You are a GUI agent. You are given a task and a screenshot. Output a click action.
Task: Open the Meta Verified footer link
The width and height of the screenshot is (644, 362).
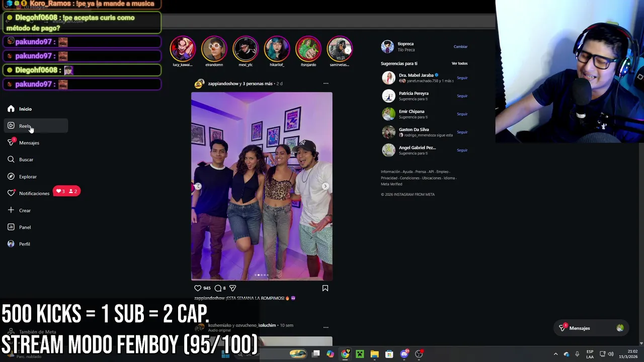pyautogui.click(x=391, y=184)
